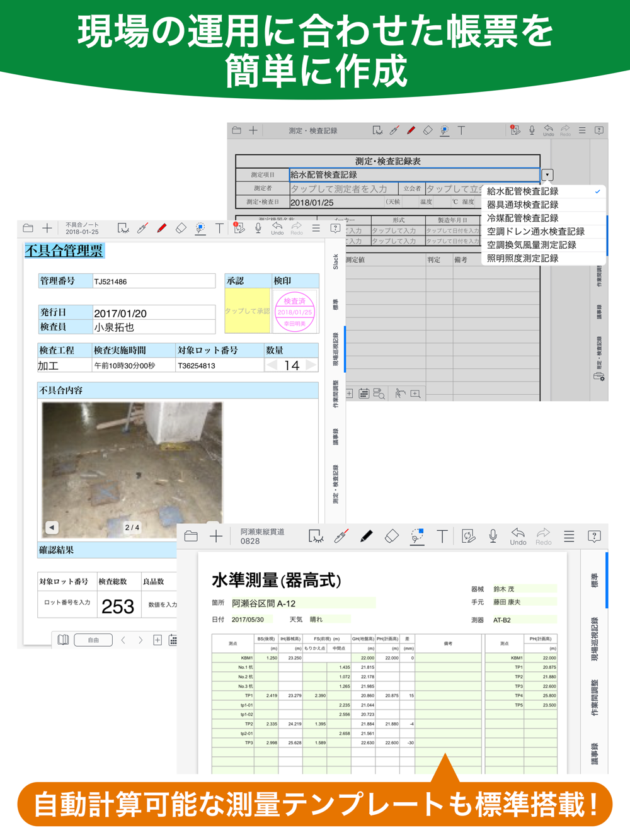Screen dimensions: 630x840
Task: Open the folder icon in the 水準測量 window
Action: click(191, 536)
